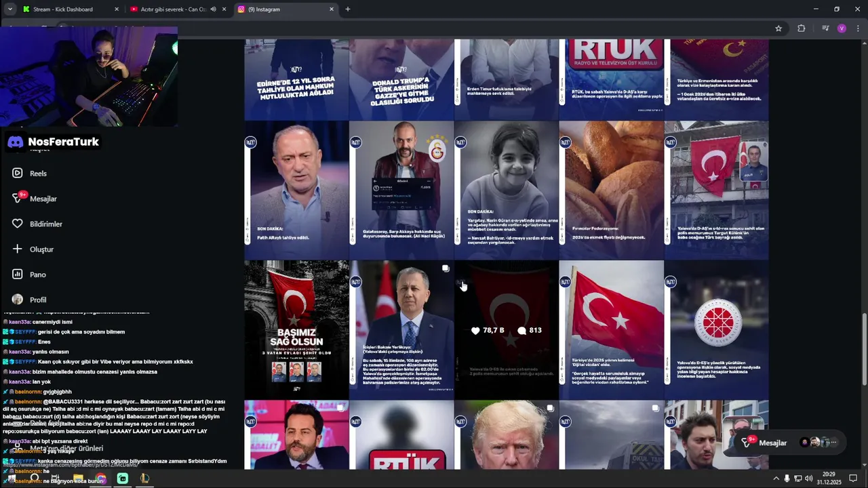The width and height of the screenshot is (868, 488).
Task: Click the microphone tray icon
Action: pyautogui.click(x=787, y=479)
